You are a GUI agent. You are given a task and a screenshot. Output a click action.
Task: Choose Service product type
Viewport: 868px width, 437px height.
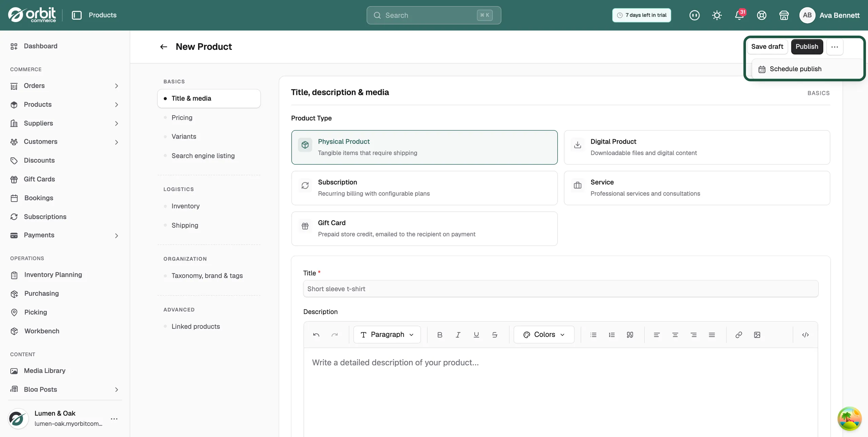pyautogui.click(x=697, y=188)
